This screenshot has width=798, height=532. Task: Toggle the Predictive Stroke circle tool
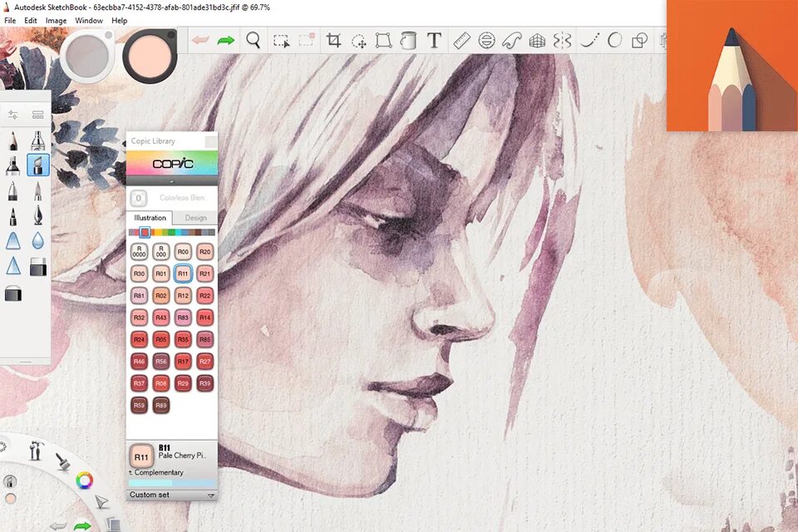coord(615,40)
